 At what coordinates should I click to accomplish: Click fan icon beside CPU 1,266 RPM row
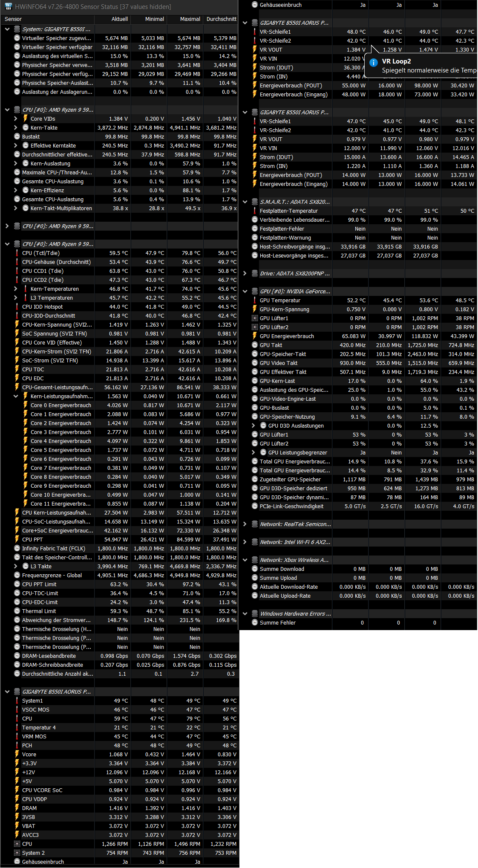17,844
